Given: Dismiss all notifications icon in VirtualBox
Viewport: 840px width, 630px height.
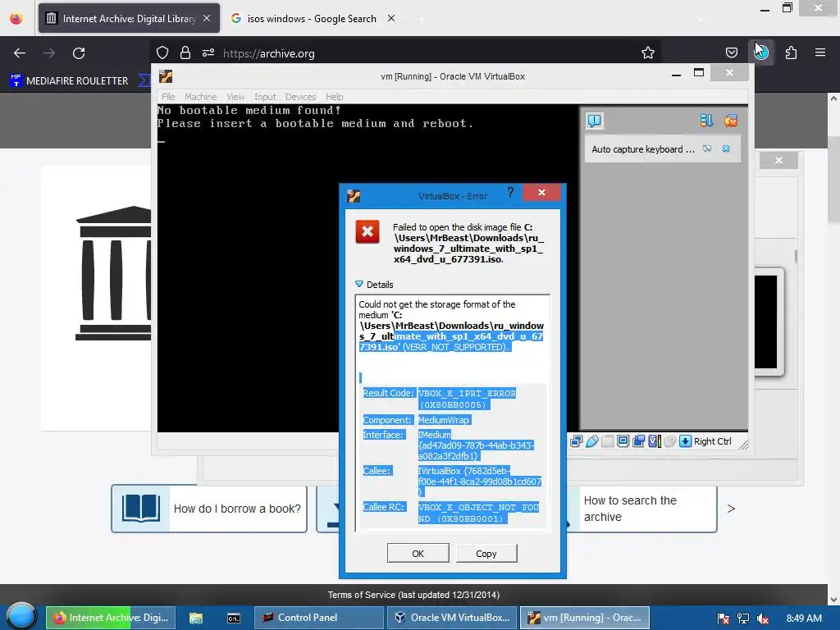Looking at the screenshot, I should (731, 121).
